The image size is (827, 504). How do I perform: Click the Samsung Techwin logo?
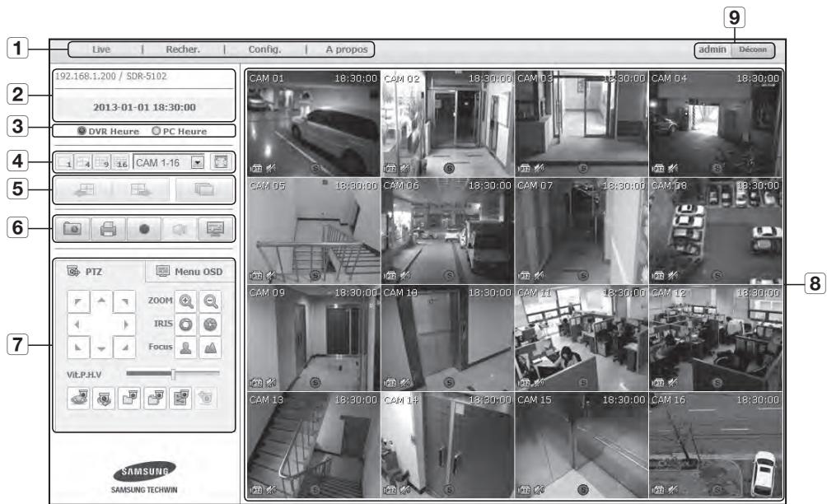[x=144, y=478]
